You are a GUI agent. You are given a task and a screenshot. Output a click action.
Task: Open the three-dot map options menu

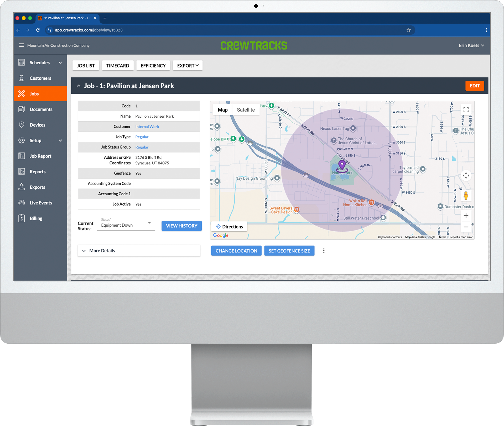point(324,251)
